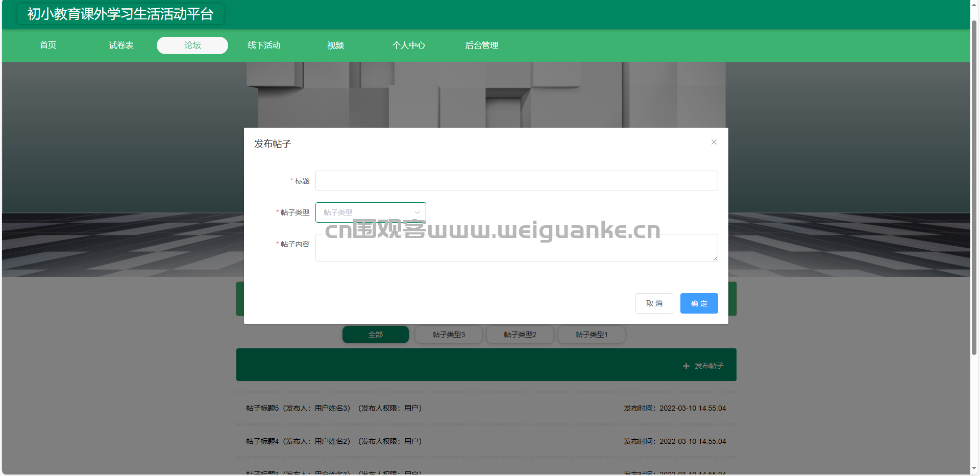The image size is (980, 476).
Task: Click the 确定 button
Action: [699, 303]
